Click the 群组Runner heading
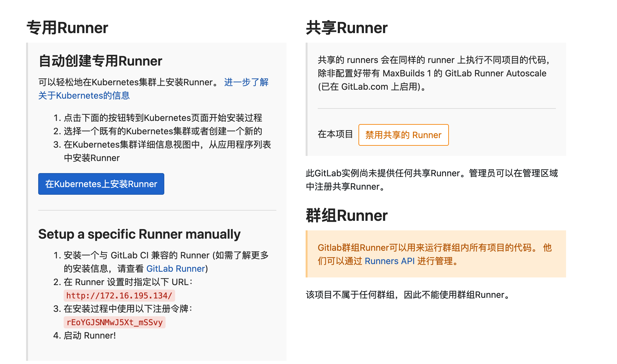This screenshot has height=364, width=617. [346, 215]
